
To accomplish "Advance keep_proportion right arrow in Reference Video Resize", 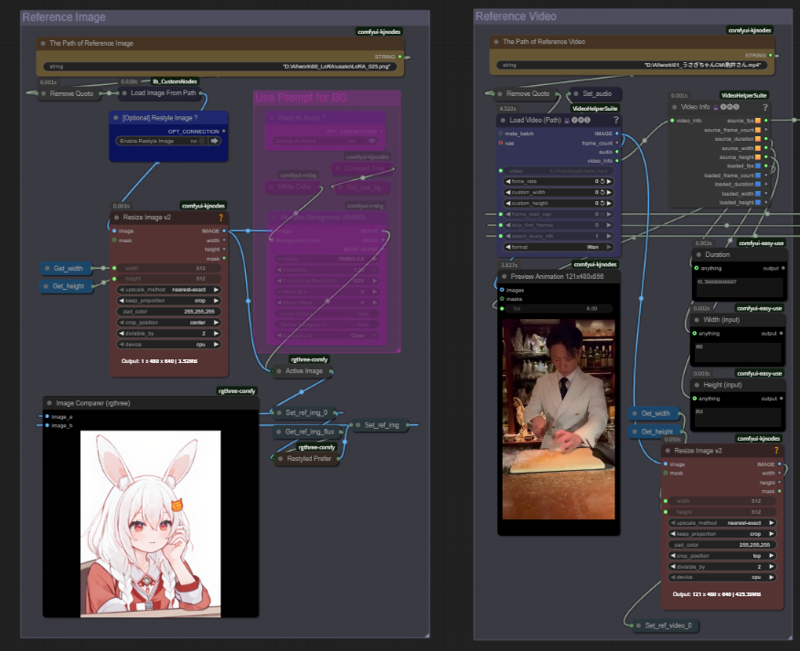I will point(771,534).
